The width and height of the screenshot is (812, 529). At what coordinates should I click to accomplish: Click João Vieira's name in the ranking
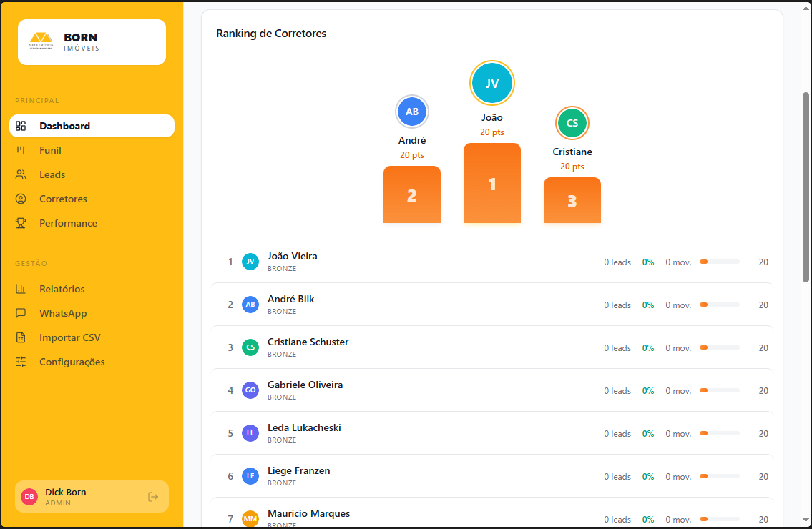click(x=292, y=256)
